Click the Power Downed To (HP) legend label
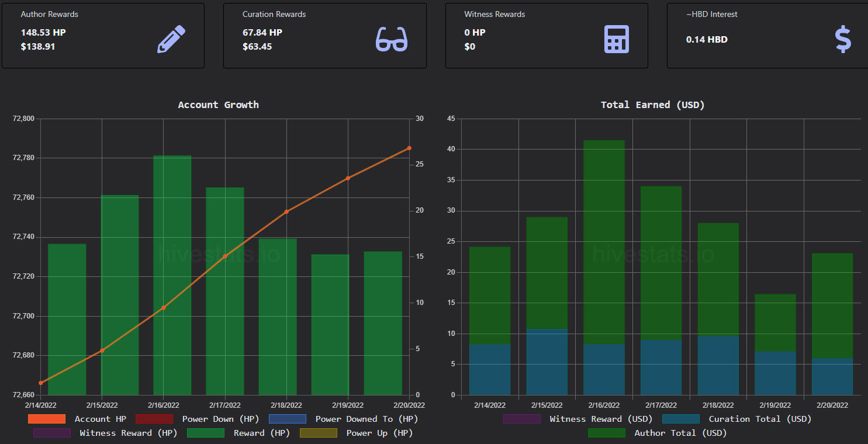This screenshot has width=868, height=444. pyautogui.click(x=366, y=419)
